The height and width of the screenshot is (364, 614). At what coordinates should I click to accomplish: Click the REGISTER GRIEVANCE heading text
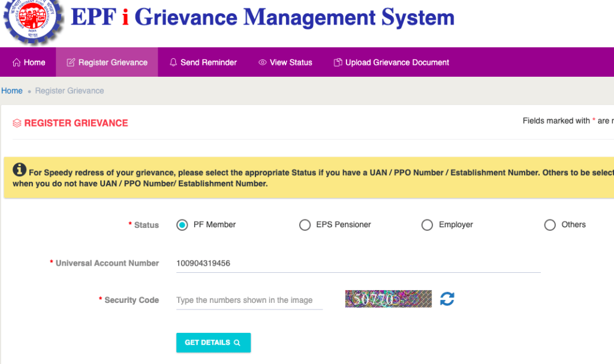tap(76, 123)
